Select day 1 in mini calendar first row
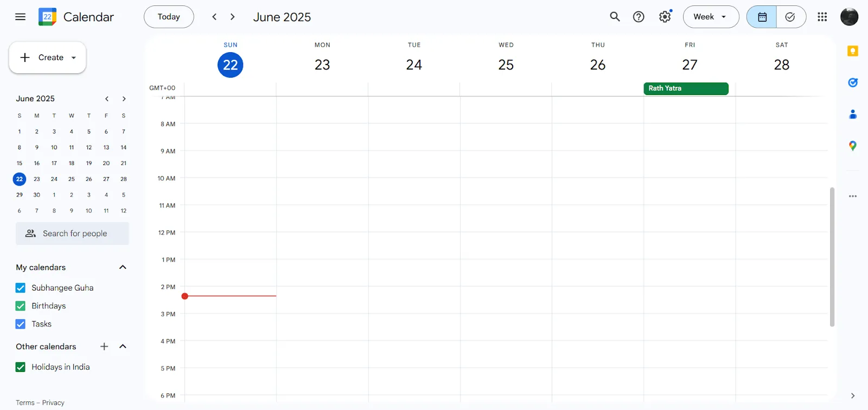The height and width of the screenshot is (410, 868). tap(20, 132)
